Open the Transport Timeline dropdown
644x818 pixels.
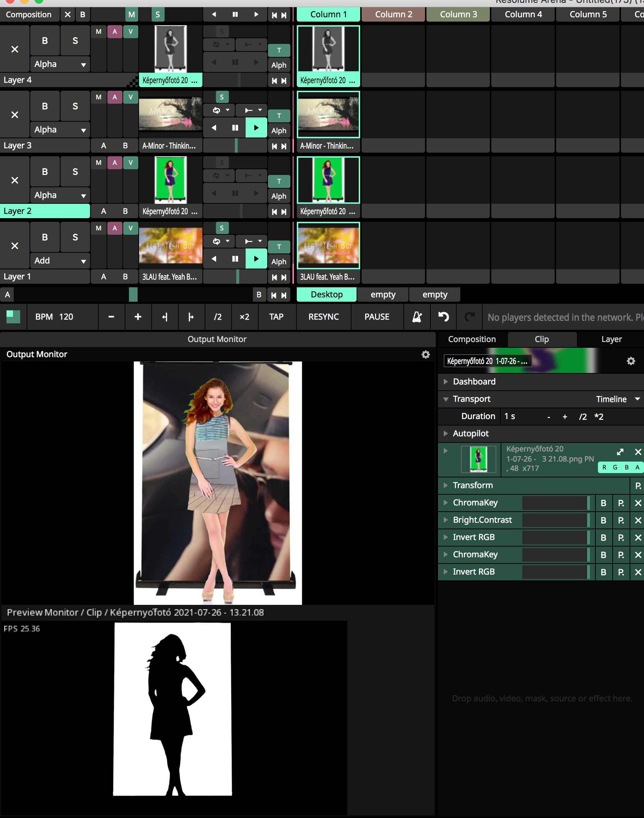[618, 399]
